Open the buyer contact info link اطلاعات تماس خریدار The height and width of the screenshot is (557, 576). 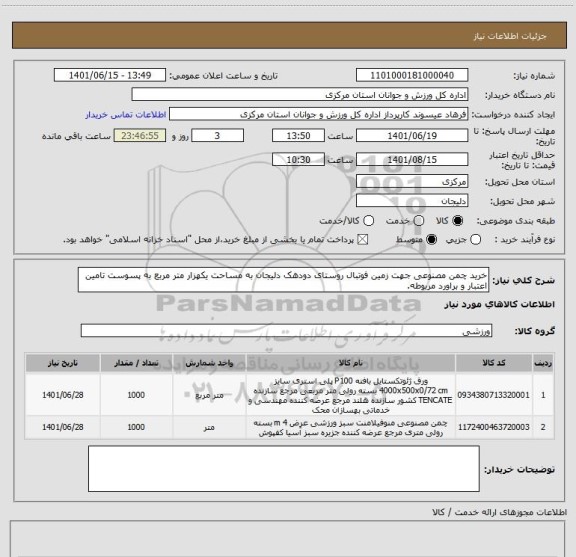tap(126, 115)
